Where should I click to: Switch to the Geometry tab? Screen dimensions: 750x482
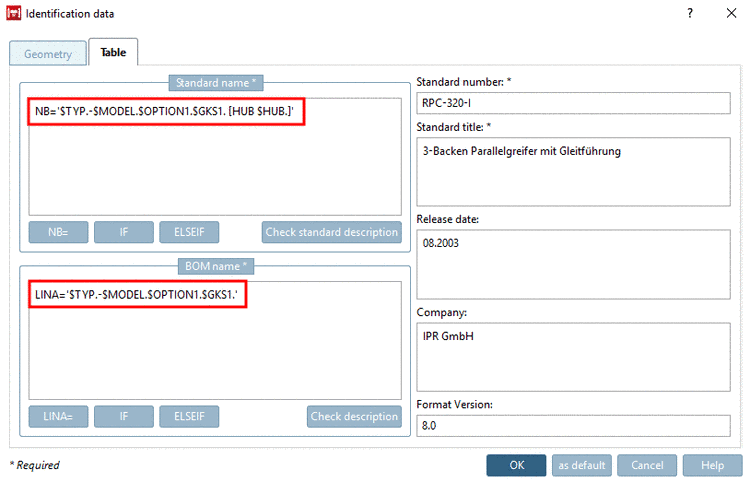coord(48,54)
